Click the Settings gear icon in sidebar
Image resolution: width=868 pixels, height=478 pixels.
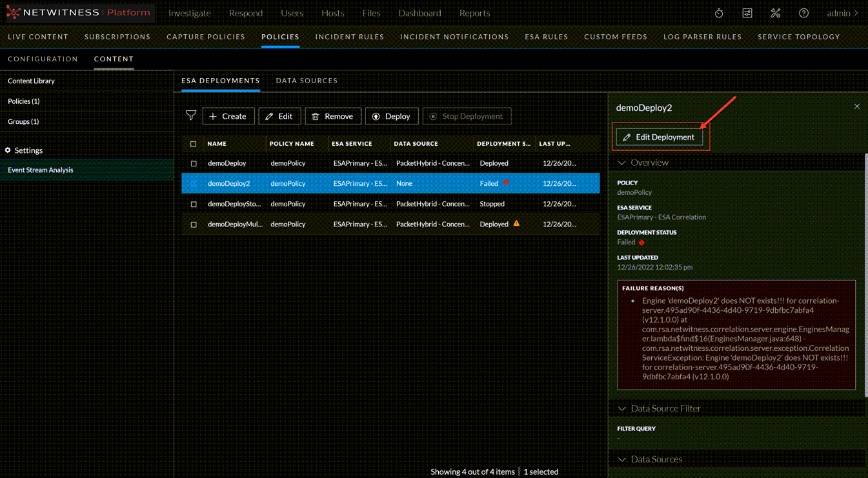(8, 150)
